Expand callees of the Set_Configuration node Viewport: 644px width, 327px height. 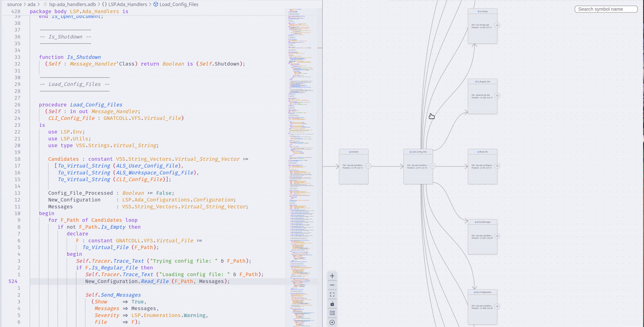(497, 306)
